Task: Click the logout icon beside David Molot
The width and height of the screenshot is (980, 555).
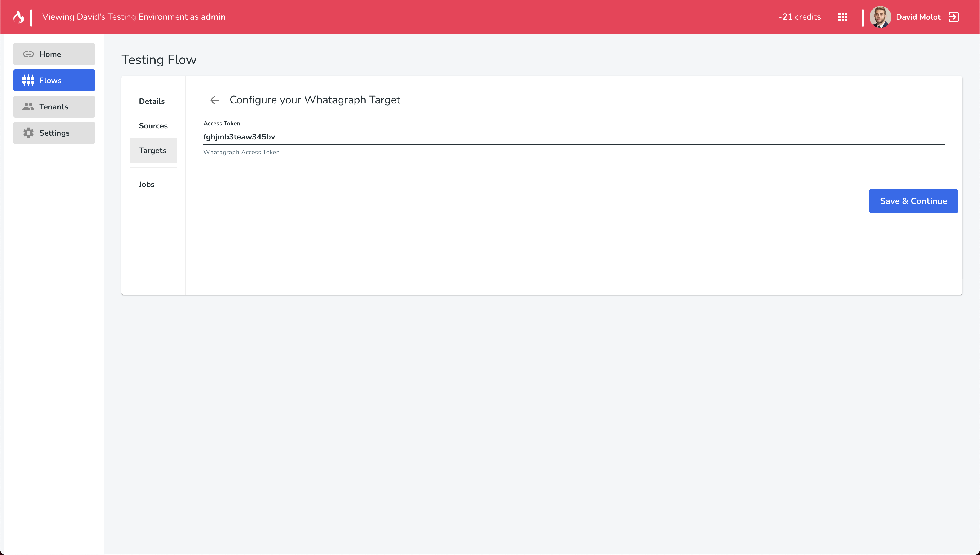Action: (954, 17)
